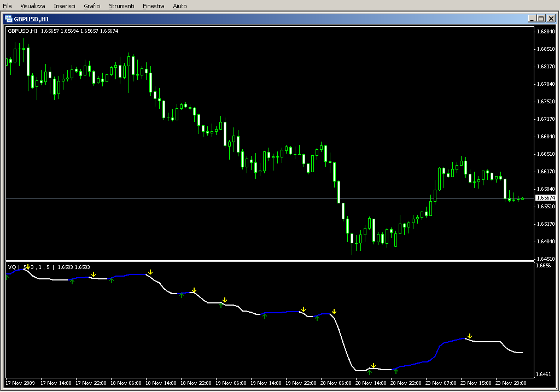Maximize the GBPUSD,H1 chart window
Viewport: 560px width, 392px height.
click(541, 19)
